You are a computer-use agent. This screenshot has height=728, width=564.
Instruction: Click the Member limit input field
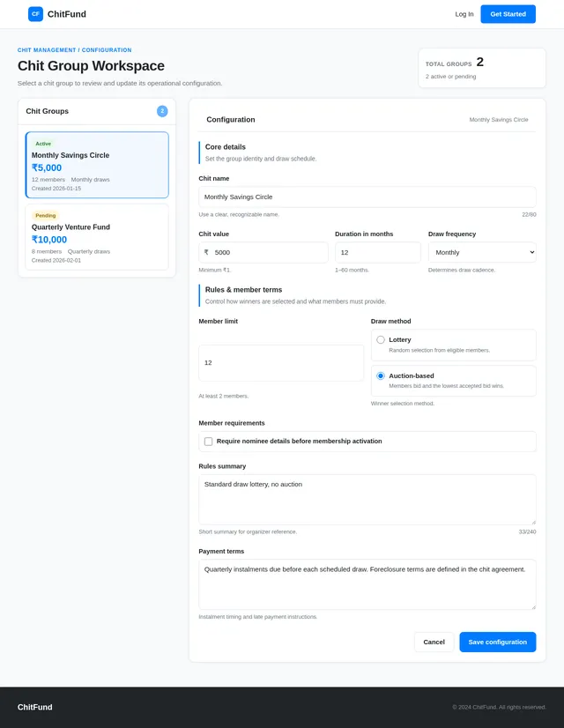click(281, 362)
